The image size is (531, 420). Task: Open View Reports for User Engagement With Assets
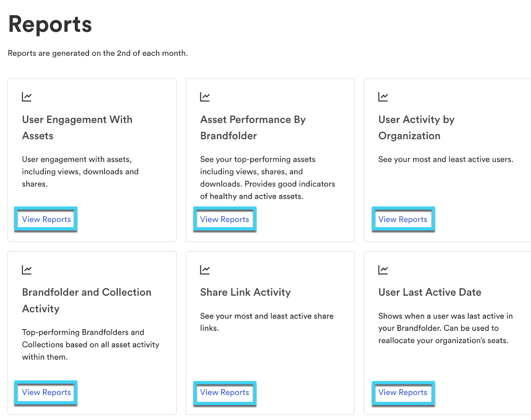[x=46, y=219]
